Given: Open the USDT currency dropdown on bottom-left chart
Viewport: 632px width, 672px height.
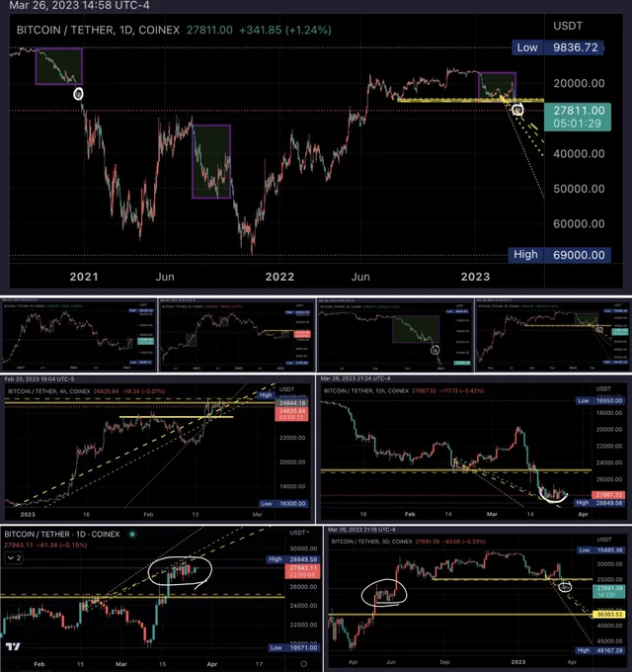Looking at the screenshot, I should [299, 533].
